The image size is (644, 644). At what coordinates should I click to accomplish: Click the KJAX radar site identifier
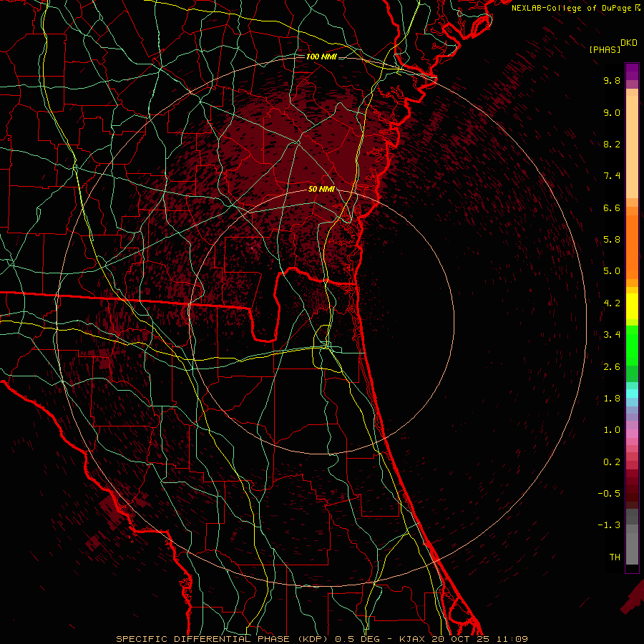coord(412,639)
